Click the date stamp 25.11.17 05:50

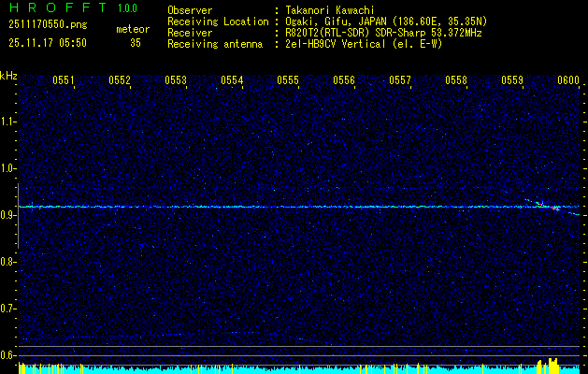[48, 43]
